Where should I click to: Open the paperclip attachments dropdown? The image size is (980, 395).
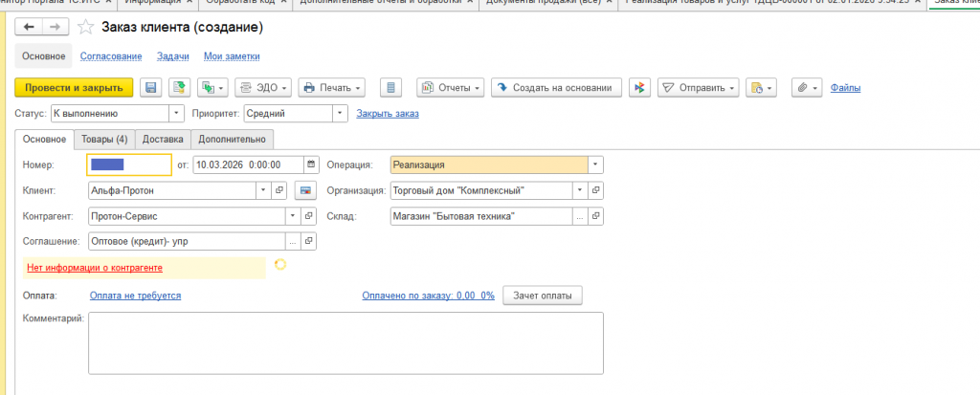tap(808, 88)
